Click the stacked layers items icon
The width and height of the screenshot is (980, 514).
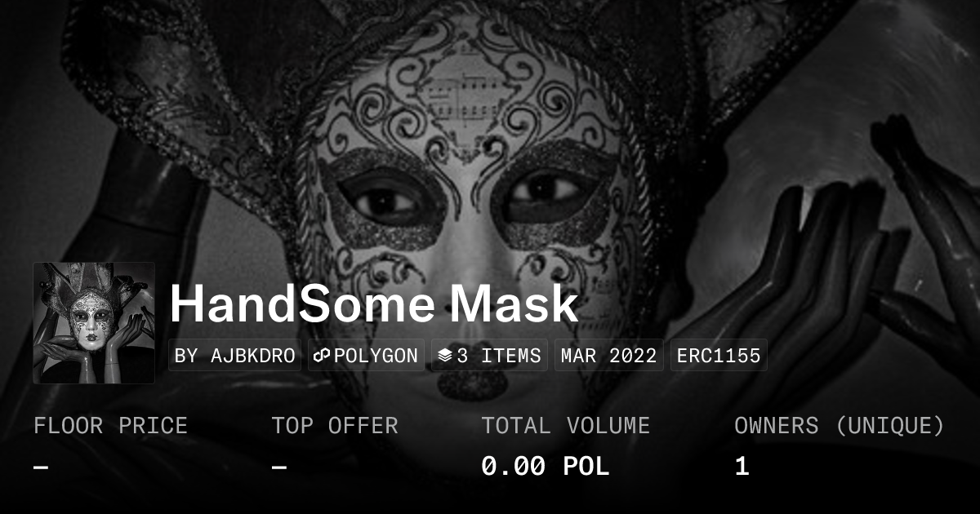coord(445,356)
